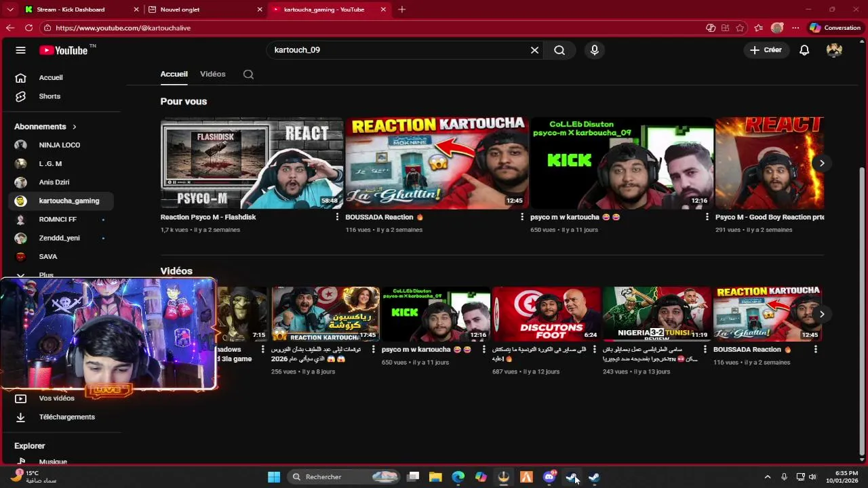Start voice search with the microphone icon

tap(595, 50)
